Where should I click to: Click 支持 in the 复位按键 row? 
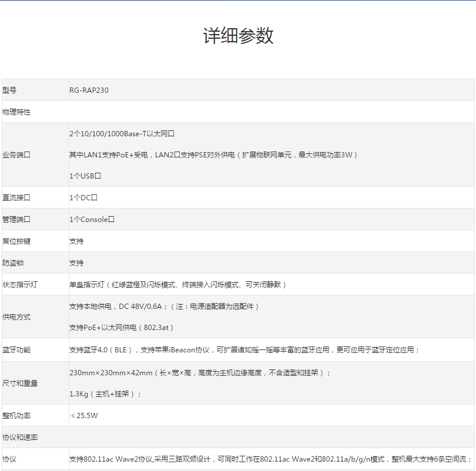coord(76,241)
